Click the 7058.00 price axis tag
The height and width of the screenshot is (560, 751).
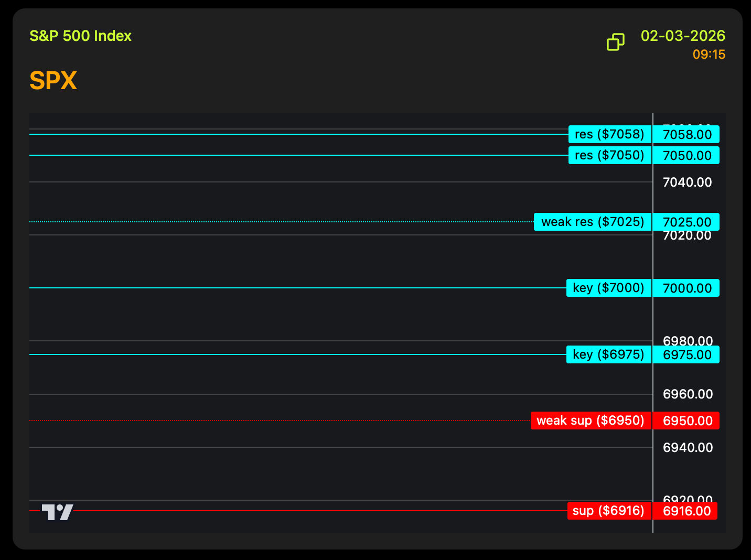tap(686, 135)
